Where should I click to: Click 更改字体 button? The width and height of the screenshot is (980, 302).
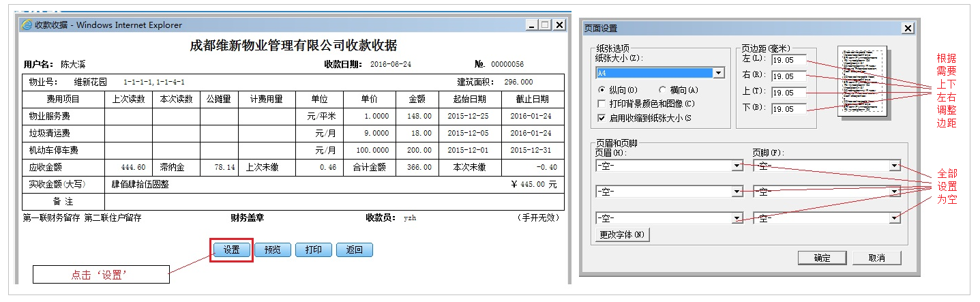(x=623, y=235)
